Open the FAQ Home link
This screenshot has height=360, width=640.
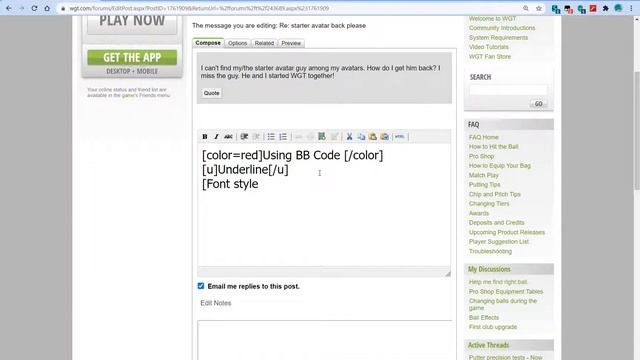click(x=484, y=137)
